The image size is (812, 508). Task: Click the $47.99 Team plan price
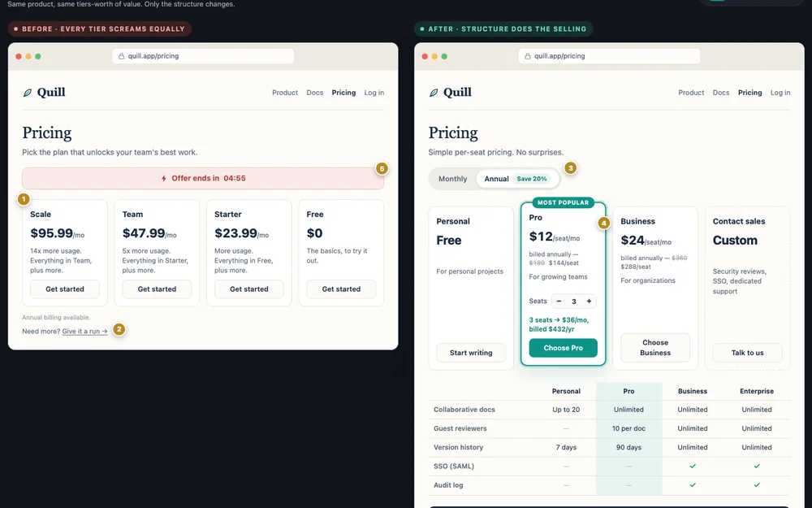(x=144, y=233)
